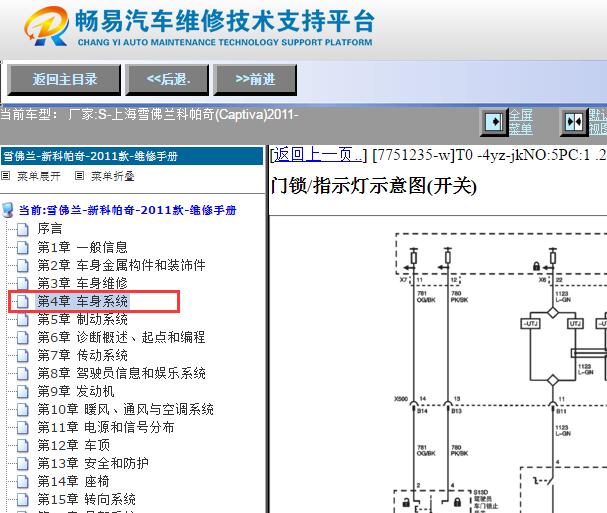Go forward with the >>前进 button

255,79
